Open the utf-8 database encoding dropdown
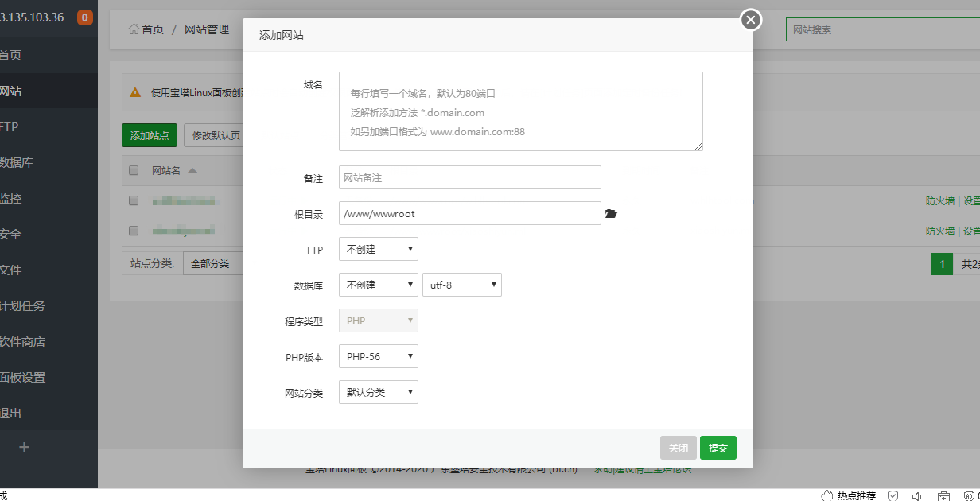Screen dimensions: 980x501 pyautogui.click(x=461, y=284)
